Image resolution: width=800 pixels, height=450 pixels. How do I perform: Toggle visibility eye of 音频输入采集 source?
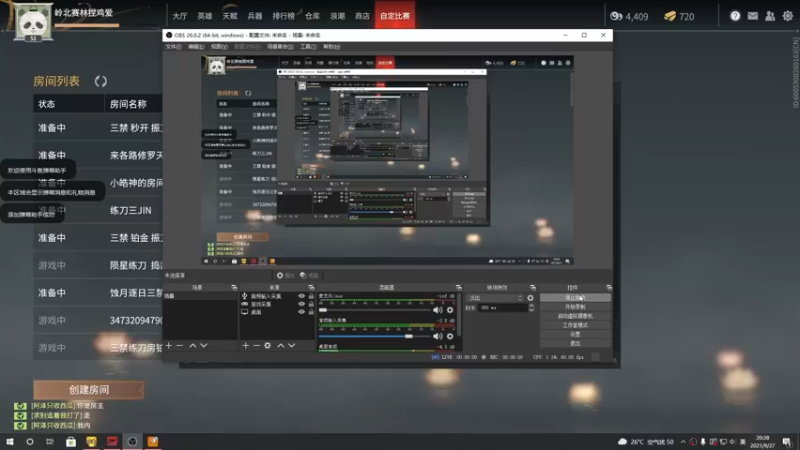[x=302, y=296]
